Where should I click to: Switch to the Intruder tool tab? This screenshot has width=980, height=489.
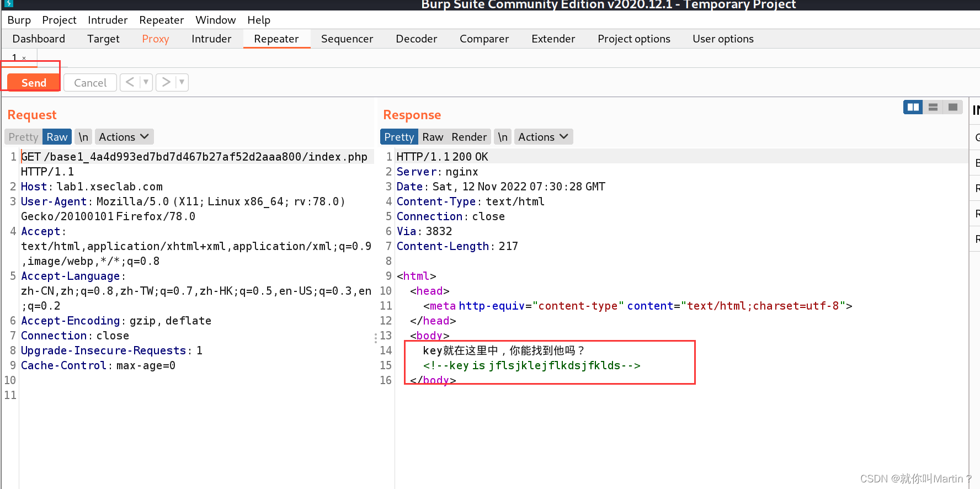coord(211,39)
